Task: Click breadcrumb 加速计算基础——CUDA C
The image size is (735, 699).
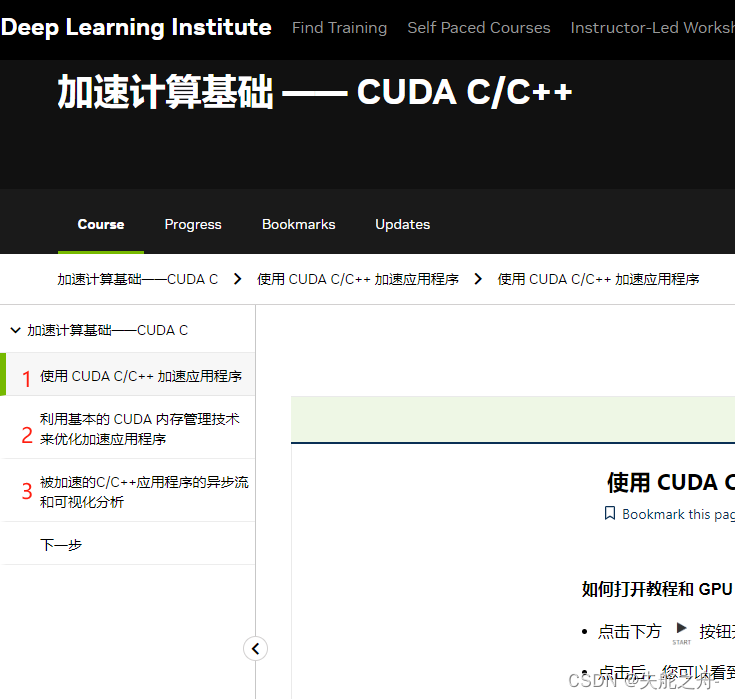Action: (x=138, y=279)
